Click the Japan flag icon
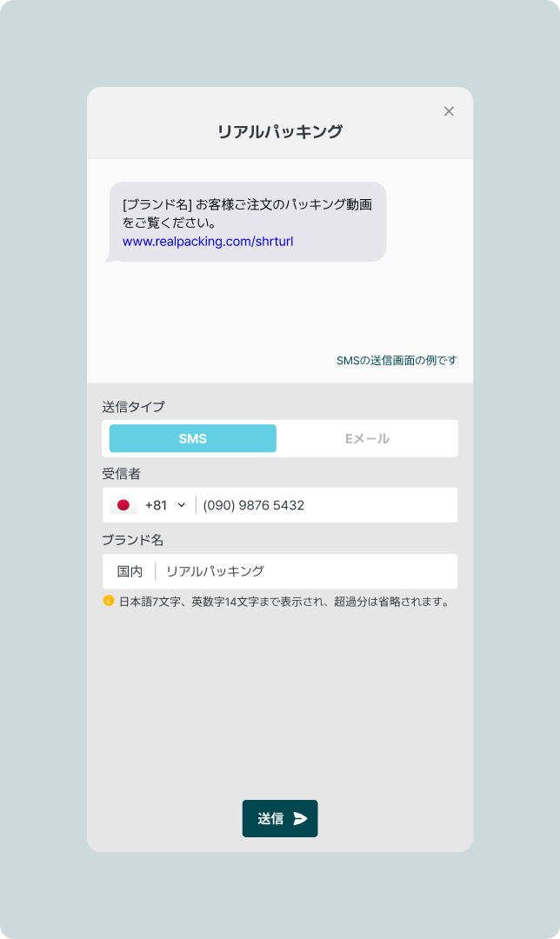 (123, 505)
